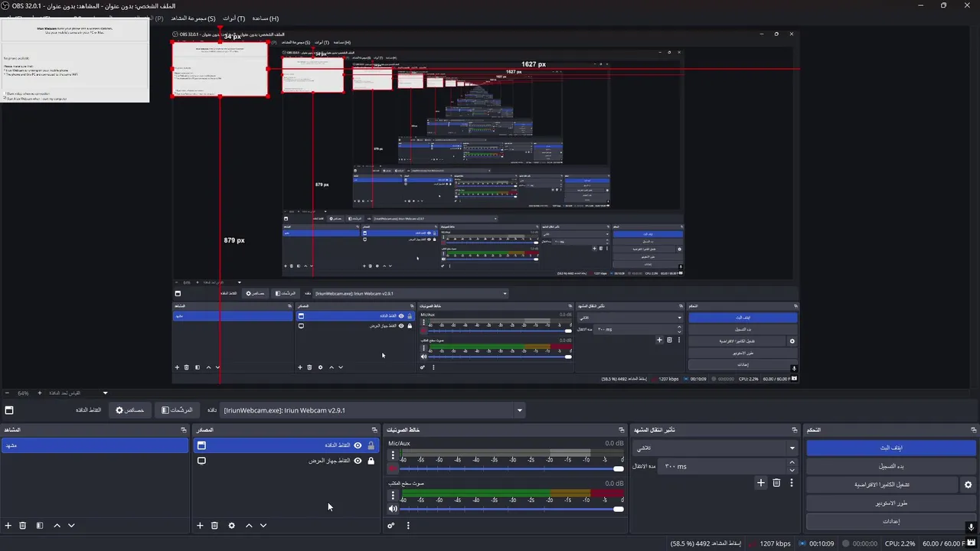Adjust the desktop audio volume slider
The image size is (980, 551).
pos(511,509)
